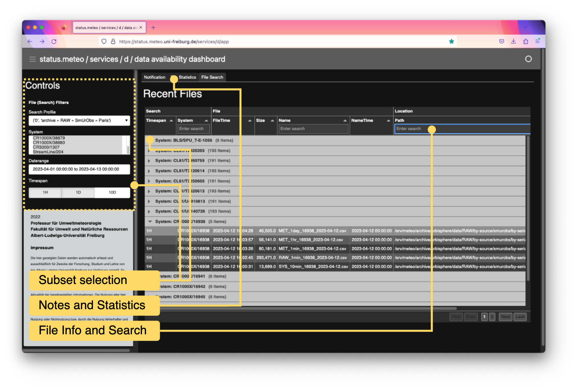Go to page 2 of results
580x392 pixels.
[492, 317]
